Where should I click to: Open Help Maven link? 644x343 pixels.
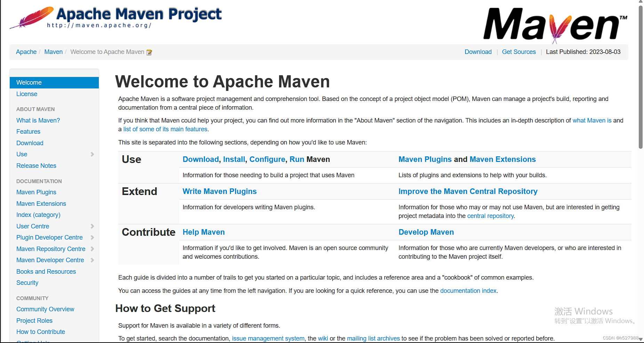(x=204, y=232)
